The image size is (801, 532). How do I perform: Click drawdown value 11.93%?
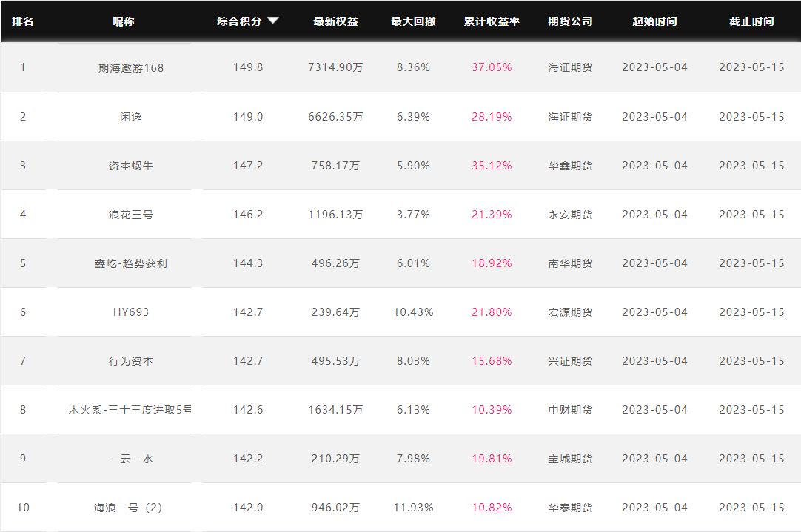tap(413, 508)
